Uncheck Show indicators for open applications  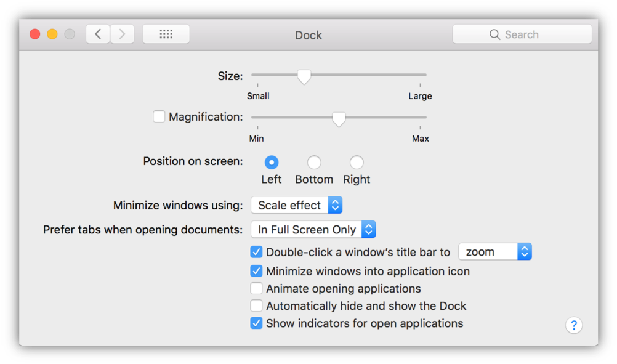click(x=256, y=323)
